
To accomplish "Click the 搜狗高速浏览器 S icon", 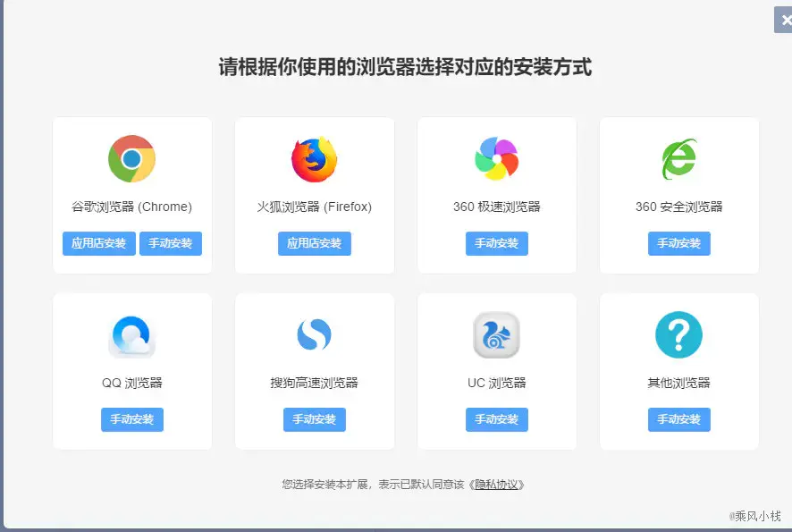I will click(x=314, y=334).
